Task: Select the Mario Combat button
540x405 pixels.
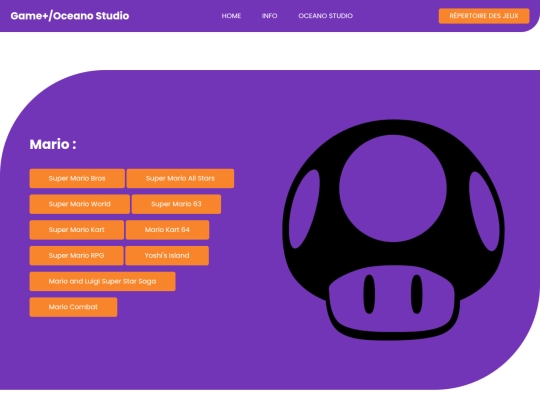Action: point(73,307)
